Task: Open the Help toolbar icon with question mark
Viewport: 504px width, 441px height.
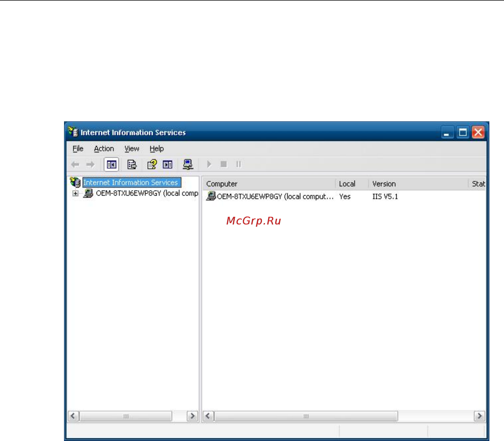Action: [x=152, y=165]
